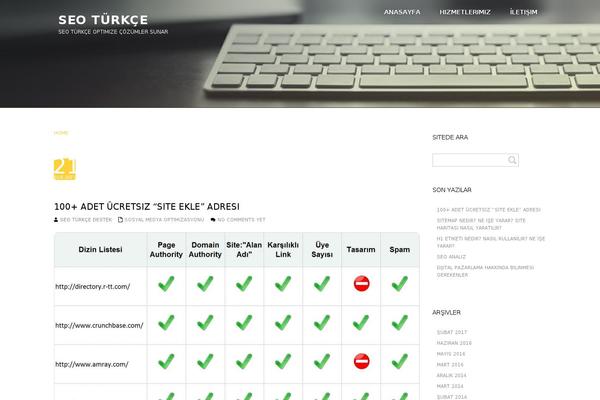Open the Hizmetlerimiz menu item
This screenshot has width=600, height=400.
(x=465, y=12)
